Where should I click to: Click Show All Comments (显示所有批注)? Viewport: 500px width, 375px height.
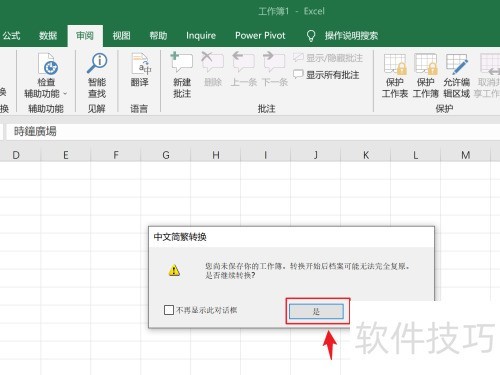[326, 75]
